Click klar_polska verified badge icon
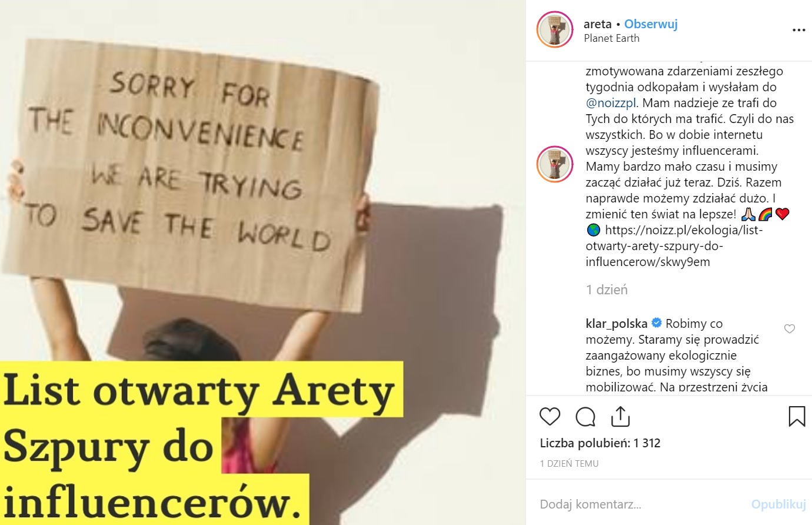The width and height of the screenshot is (812, 525). pos(657,323)
